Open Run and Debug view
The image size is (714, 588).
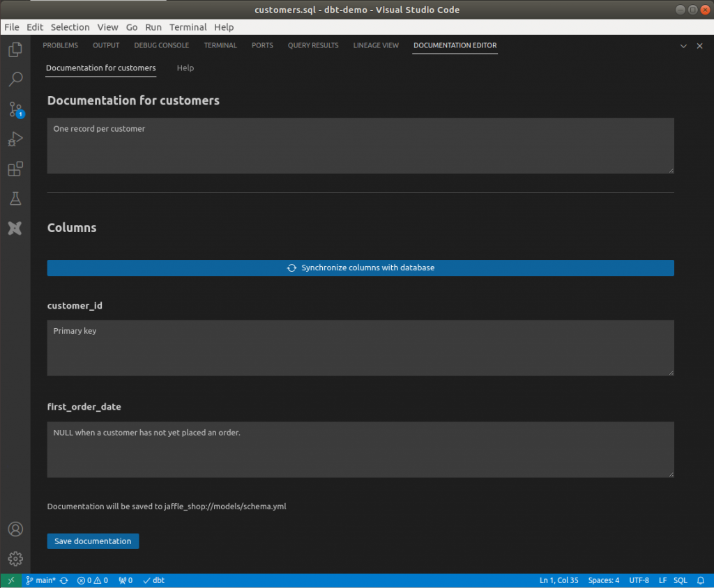click(15, 139)
